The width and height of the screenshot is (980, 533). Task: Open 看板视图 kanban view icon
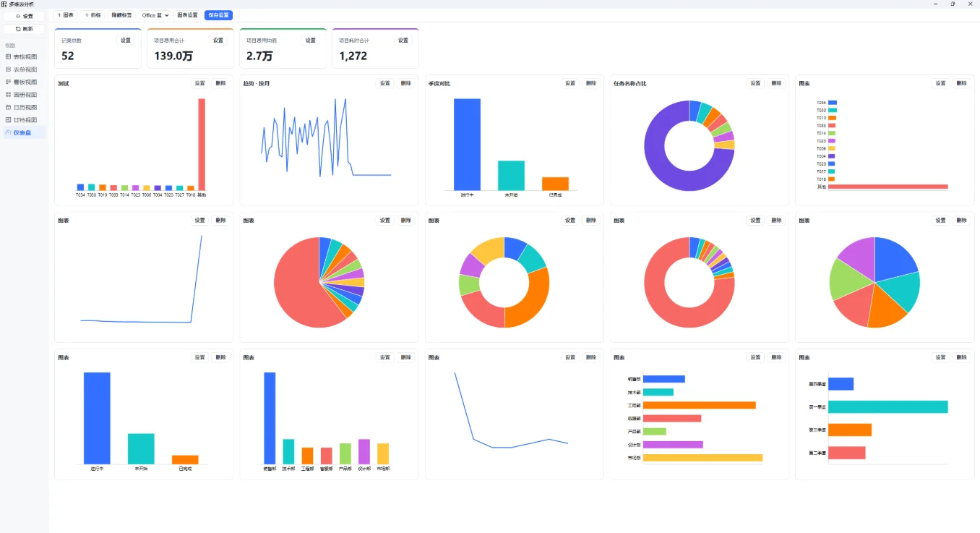pos(8,82)
